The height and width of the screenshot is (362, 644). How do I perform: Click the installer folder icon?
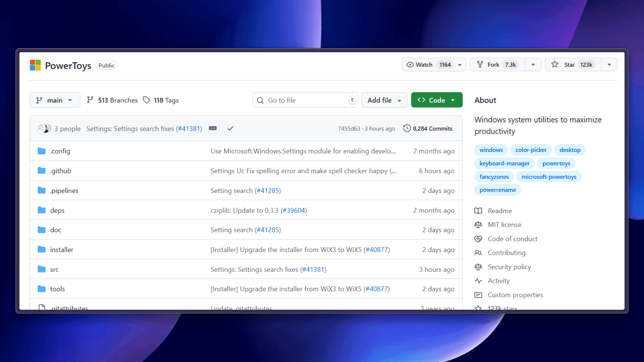[x=42, y=249]
